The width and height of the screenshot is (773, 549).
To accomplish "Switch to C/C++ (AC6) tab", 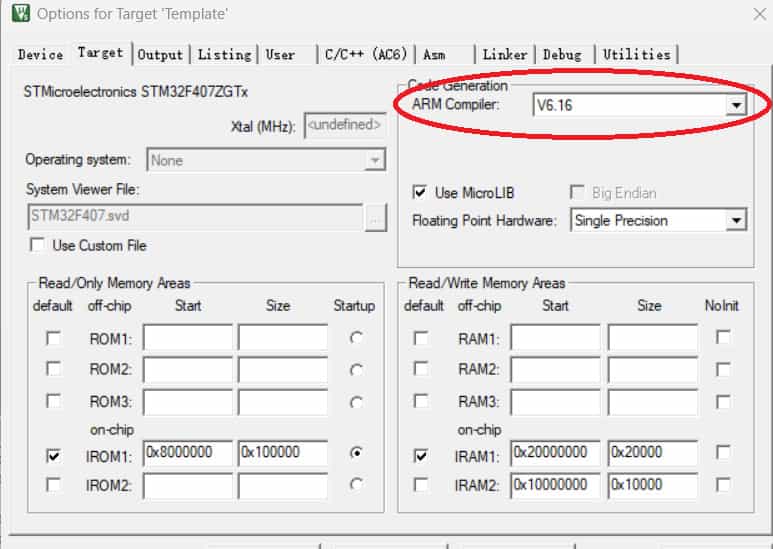I will pyautogui.click(x=366, y=54).
